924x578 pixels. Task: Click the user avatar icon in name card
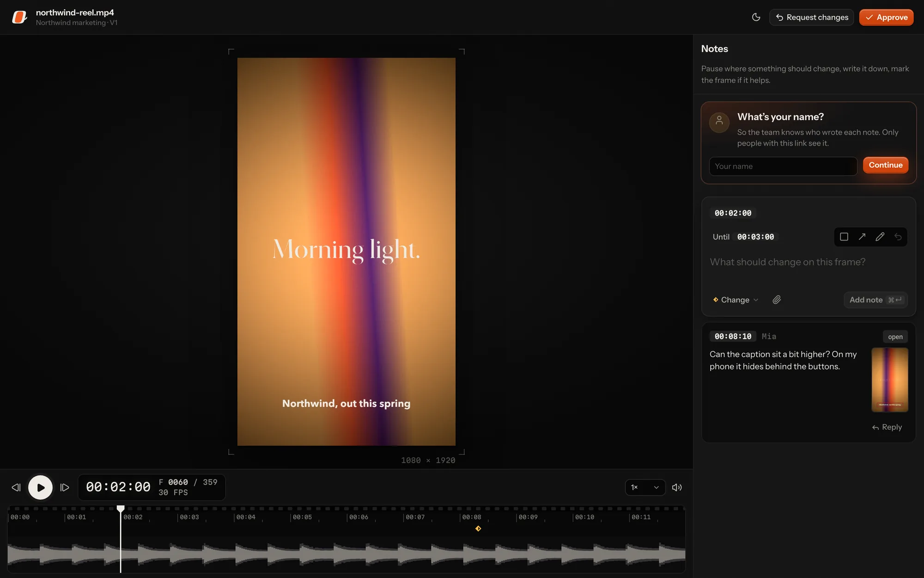tap(719, 123)
